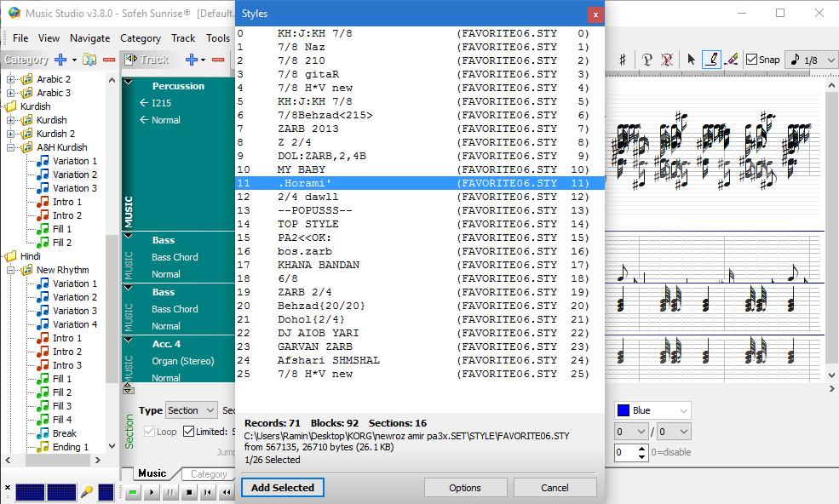Select the pencil draw tool
The height and width of the screenshot is (504, 839).
click(711, 60)
